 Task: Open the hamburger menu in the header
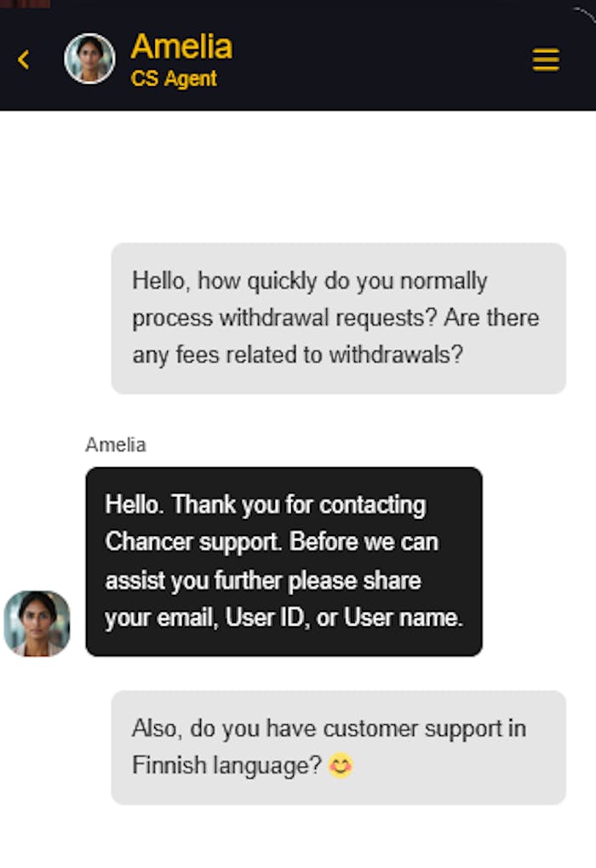[546, 60]
